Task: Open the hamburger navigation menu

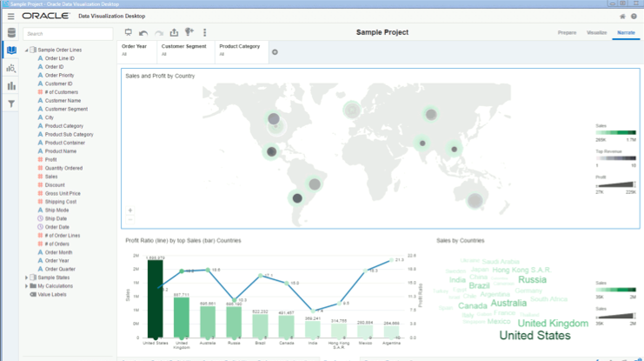Action: (x=10, y=16)
